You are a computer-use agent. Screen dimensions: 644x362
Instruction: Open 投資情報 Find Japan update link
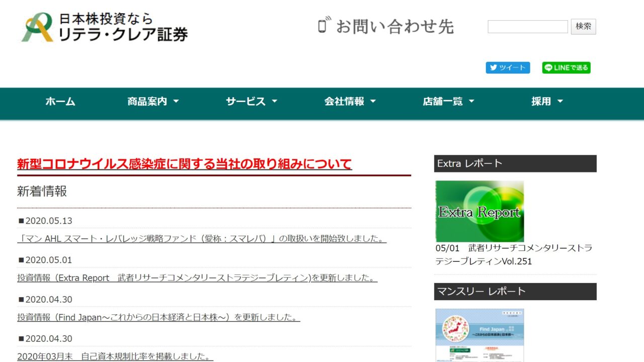click(x=158, y=317)
